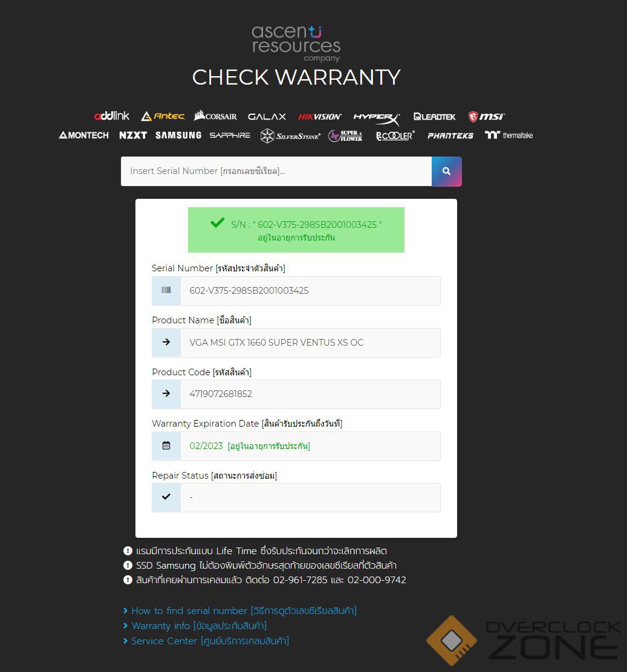Click the NZXT brand logo
The width and height of the screenshot is (627, 672).
[133, 135]
